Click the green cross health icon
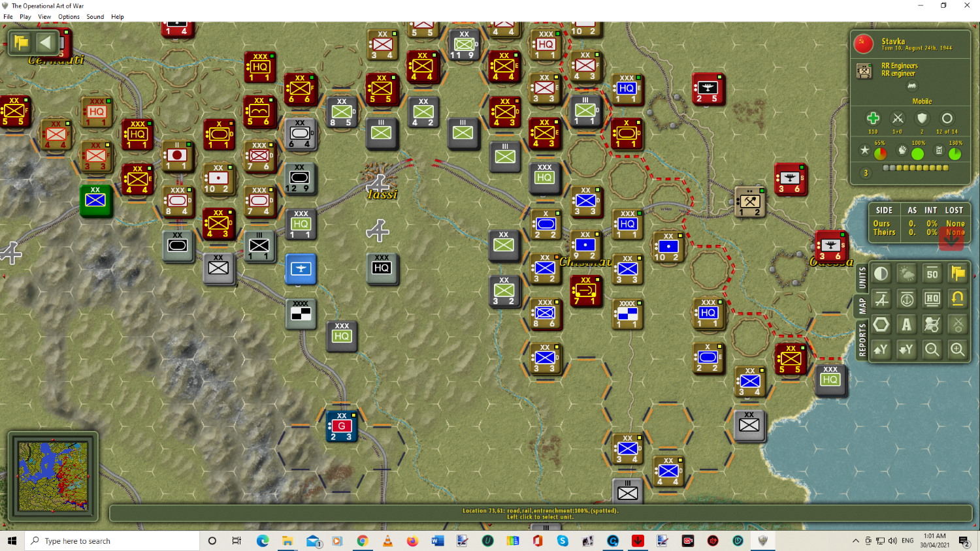The width and height of the screenshot is (980, 551). (x=873, y=118)
